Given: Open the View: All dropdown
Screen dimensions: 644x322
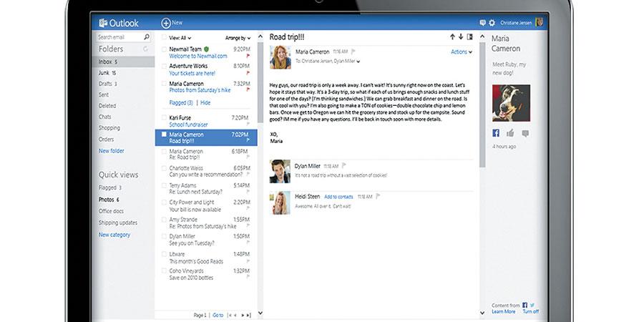Looking at the screenshot, I should [180, 38].
